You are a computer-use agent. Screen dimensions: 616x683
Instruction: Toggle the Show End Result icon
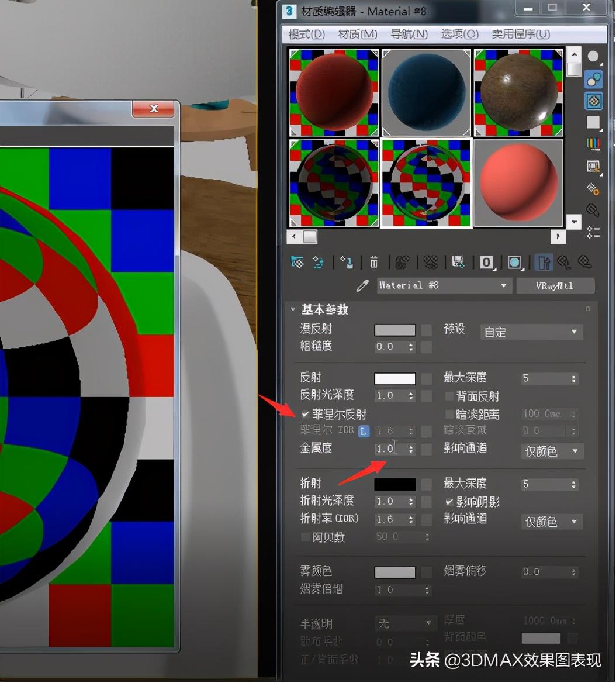[x=544, y=263]
